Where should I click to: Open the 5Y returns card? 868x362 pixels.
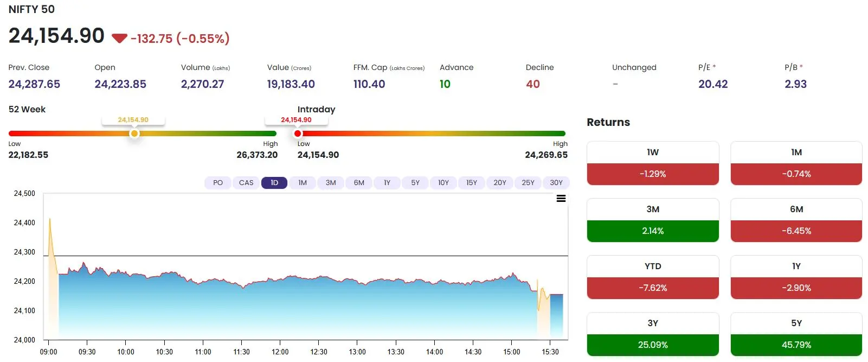pyautogui.click(x=796, y=334)
